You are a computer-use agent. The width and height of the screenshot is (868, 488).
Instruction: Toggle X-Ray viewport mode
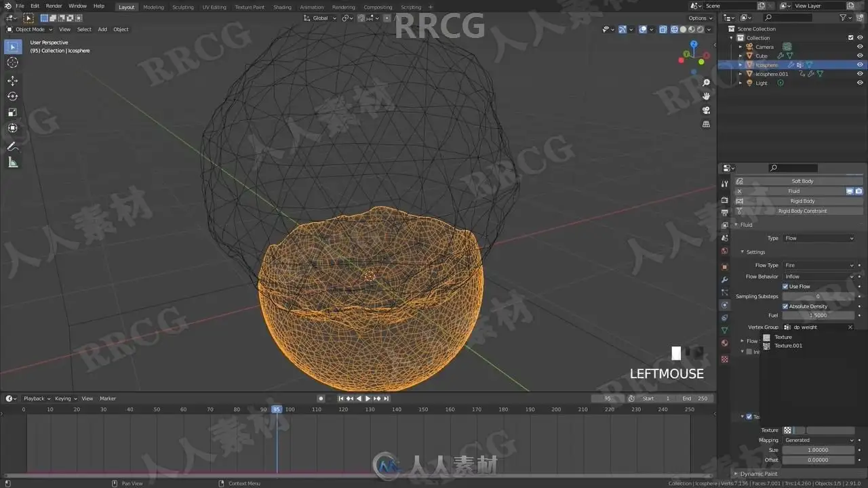coord(664,29)
